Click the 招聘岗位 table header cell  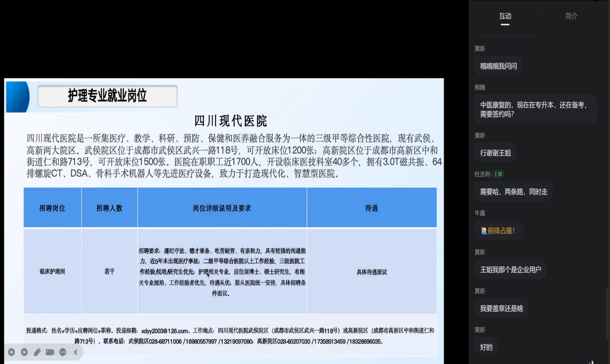coord(52,208)
